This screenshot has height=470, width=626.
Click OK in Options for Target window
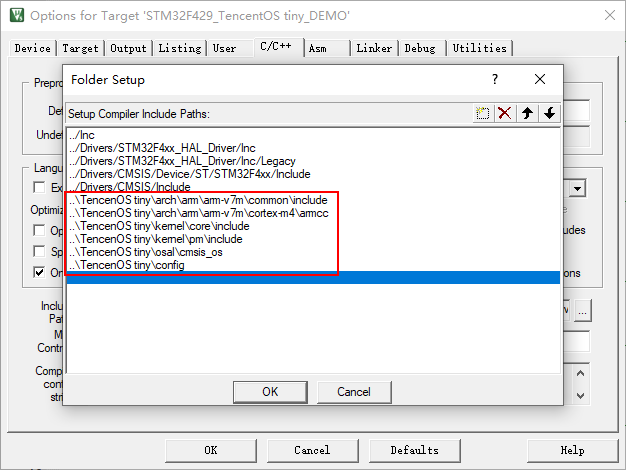pos(211,450)
